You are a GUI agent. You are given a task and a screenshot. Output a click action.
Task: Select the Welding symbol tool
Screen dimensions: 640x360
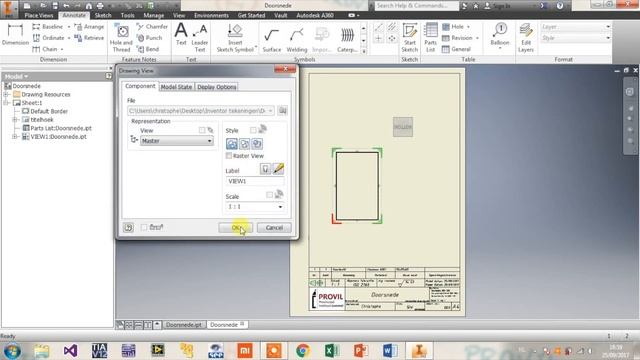(x=297, y=40)
